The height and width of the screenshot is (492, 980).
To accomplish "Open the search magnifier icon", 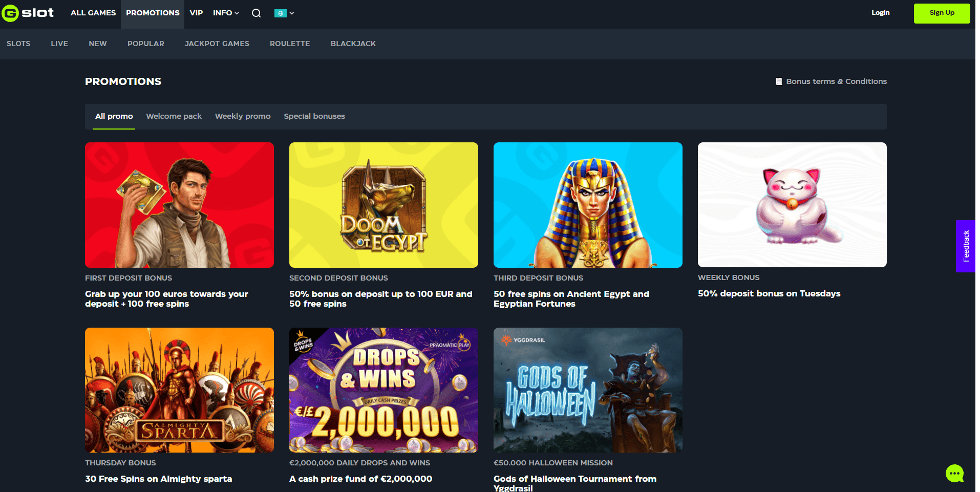I will (x=256, y=13).
